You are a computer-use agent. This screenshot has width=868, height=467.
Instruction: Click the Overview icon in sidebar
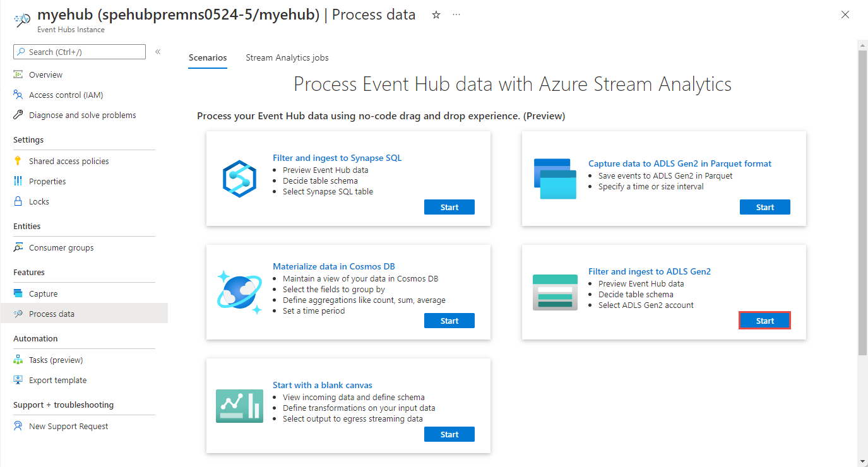(x=18, y=74)
